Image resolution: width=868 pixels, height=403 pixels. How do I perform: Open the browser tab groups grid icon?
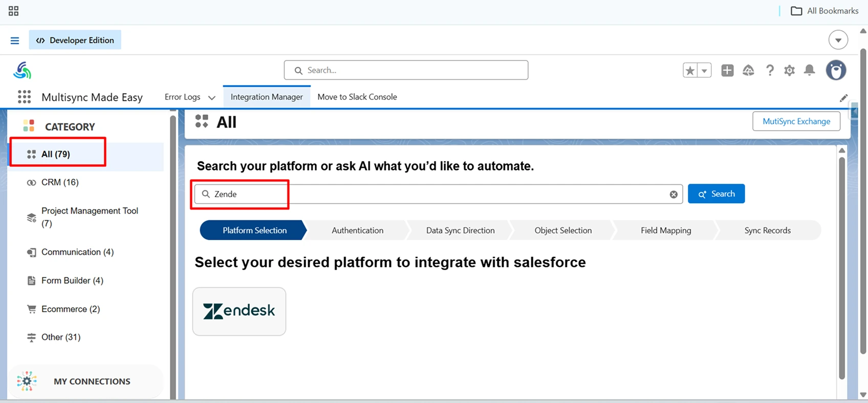(x=14, y=11)
